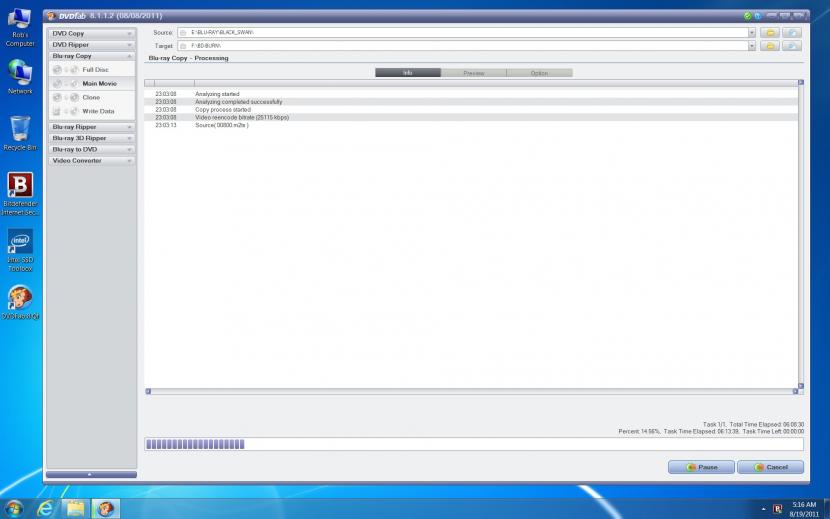Select the 'Video reencode bitrate' log row
830x519 pixels.
tap(471, 117)
